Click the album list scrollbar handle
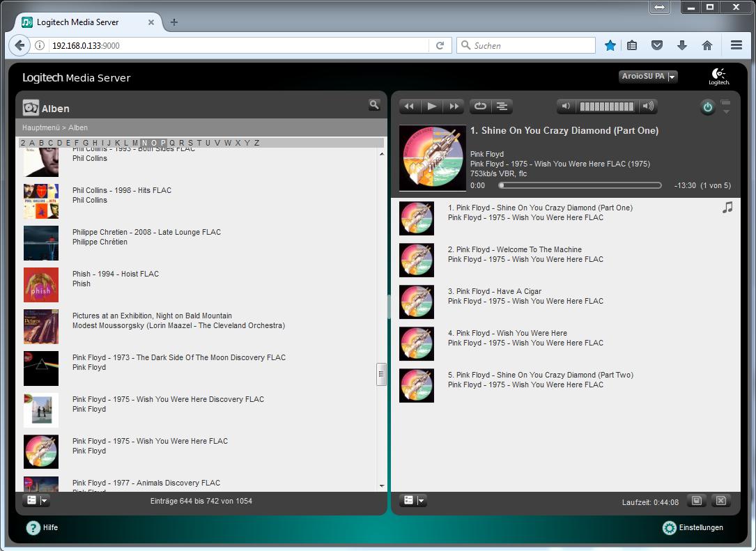The image size is (756, 551). pyautogui.click(x=381, y=374)
